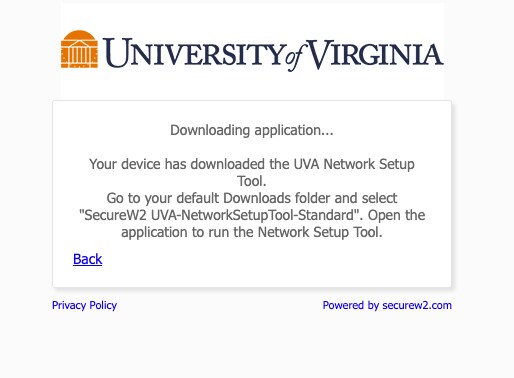Viewport: 514px width, 378px height.
Task: Click the italic 'of' in the logo
Action: 294,57
